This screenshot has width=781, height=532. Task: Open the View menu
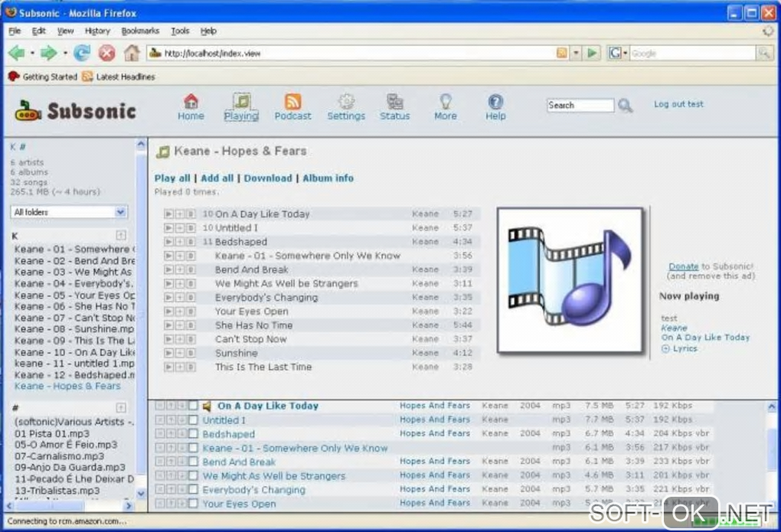click(x=65, y=31)
